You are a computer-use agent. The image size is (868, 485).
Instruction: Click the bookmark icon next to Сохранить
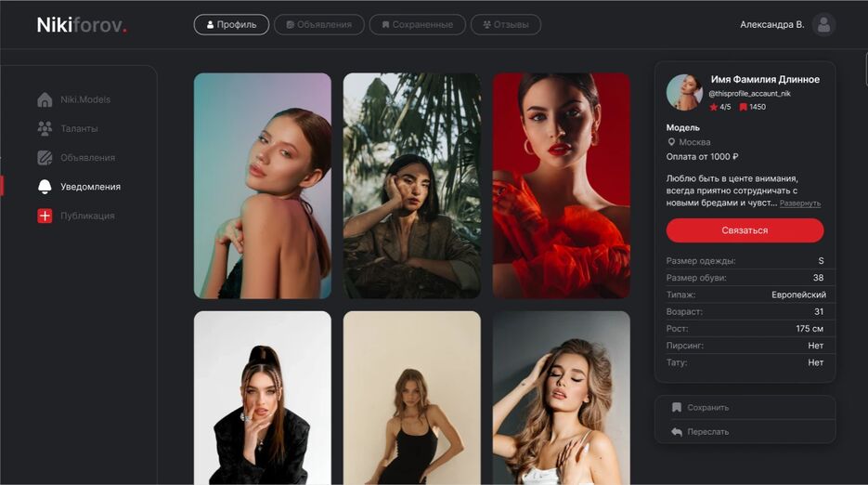coord(677,407)
